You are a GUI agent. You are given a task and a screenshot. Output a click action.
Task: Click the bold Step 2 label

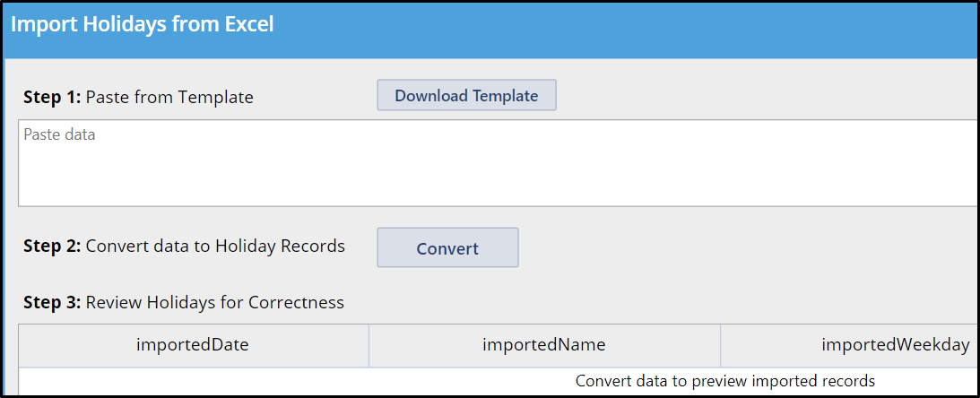[52, 247]
